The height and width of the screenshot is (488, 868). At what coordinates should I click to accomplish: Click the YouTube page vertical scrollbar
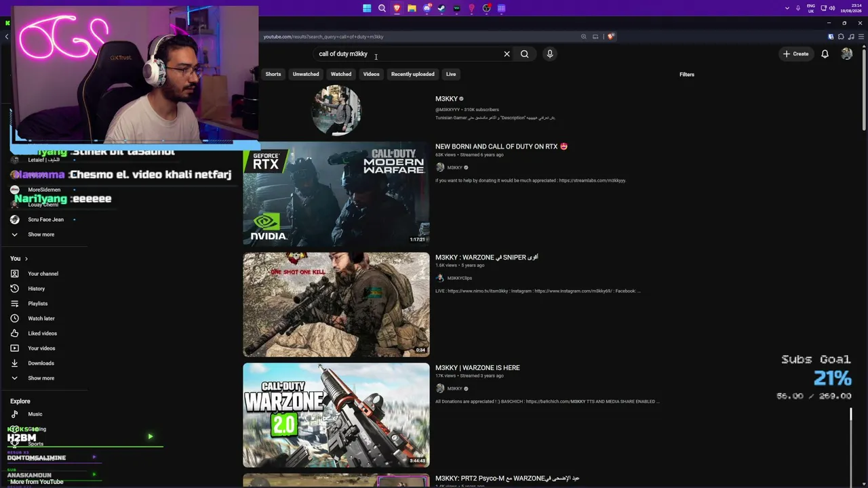[864, 88]
